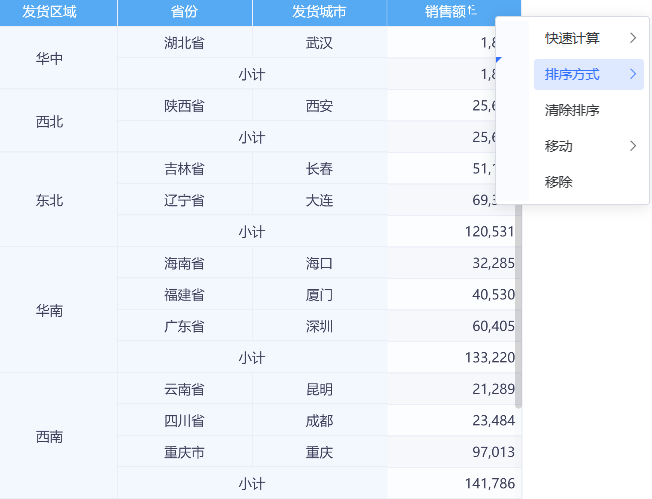Click the 武汉 city cell

point(319,42)
